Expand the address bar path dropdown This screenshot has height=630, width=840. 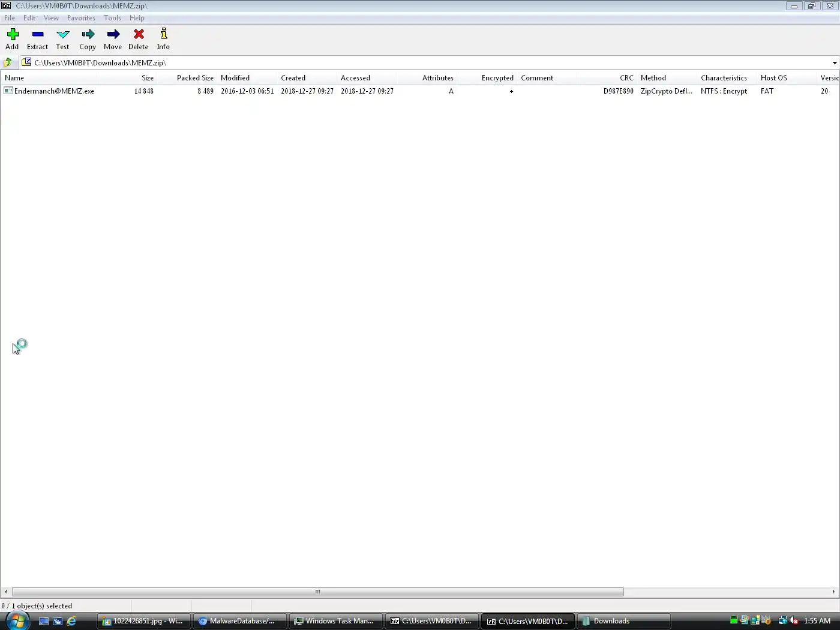[x=834, y=62]
